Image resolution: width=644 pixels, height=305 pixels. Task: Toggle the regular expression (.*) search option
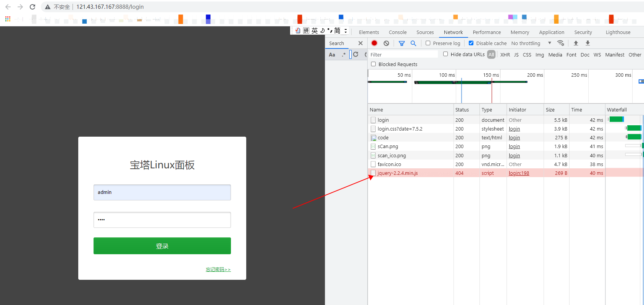coord(344,55)
